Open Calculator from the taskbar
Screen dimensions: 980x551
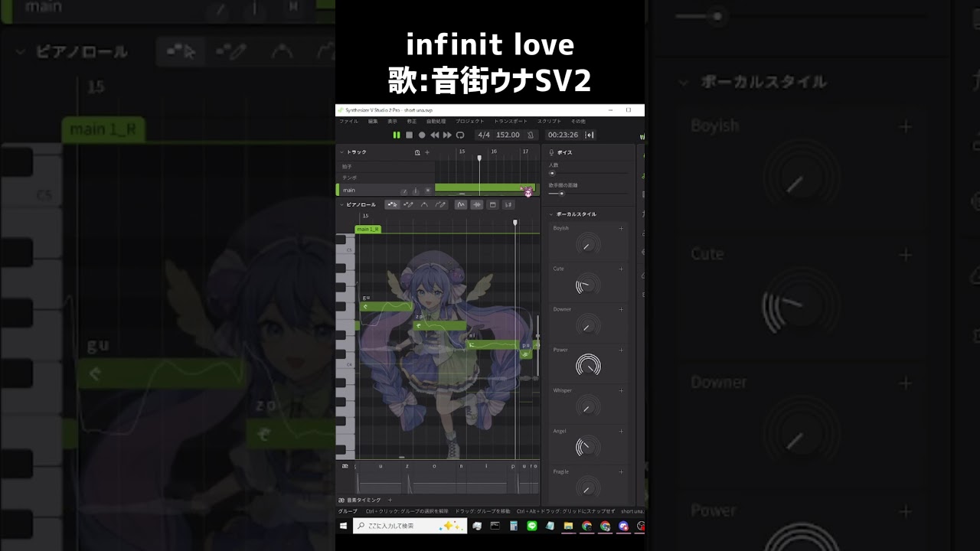tap(513, 526)
